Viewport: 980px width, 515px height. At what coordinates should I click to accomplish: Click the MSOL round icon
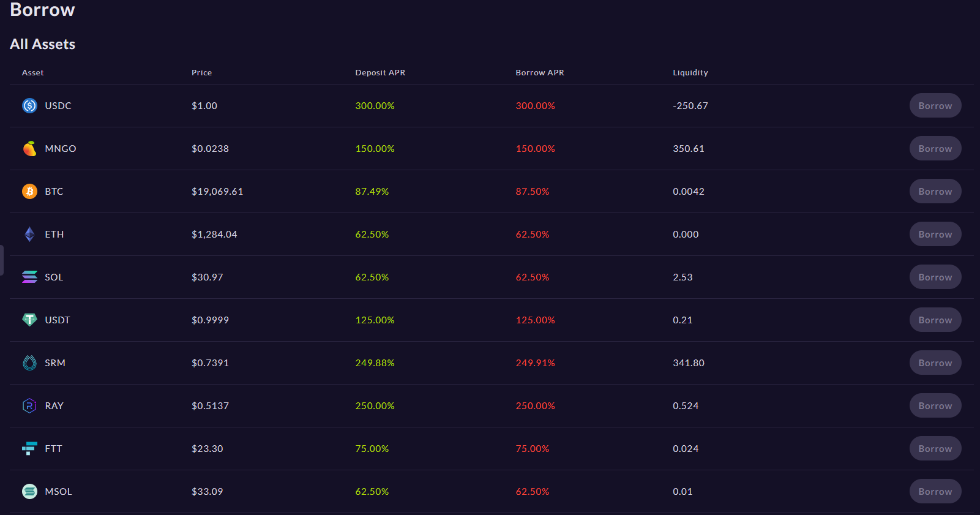point(29,492)
